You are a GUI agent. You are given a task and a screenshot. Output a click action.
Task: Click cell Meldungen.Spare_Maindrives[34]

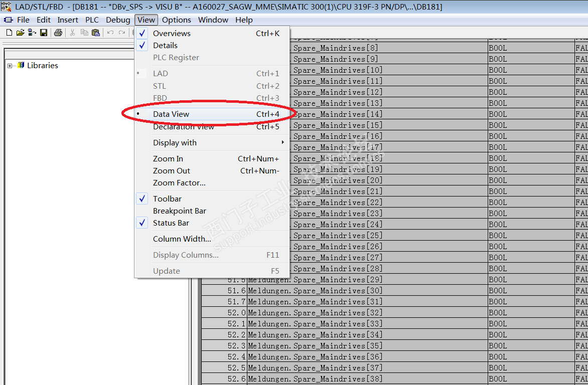[367, 335]
